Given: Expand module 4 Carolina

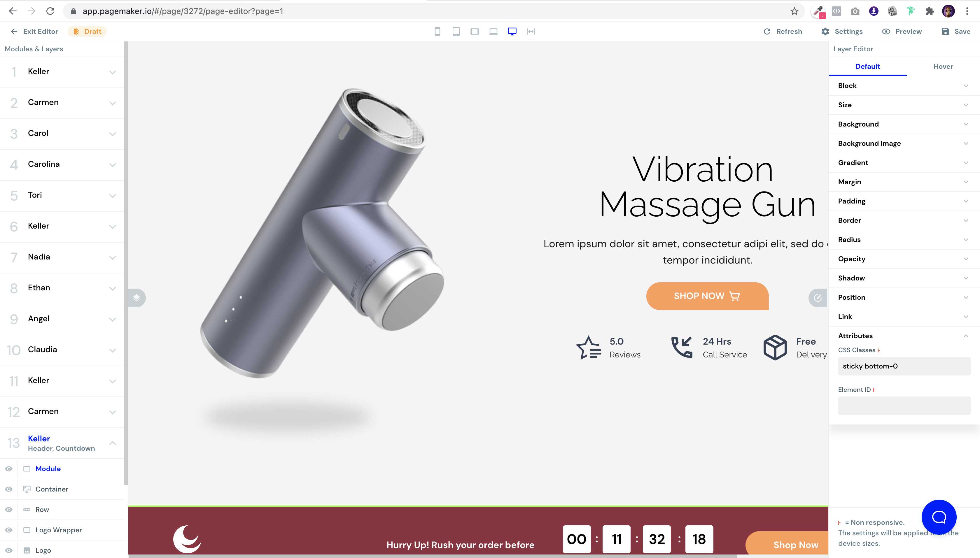Looking at the screenshot, I should (112, 165).
